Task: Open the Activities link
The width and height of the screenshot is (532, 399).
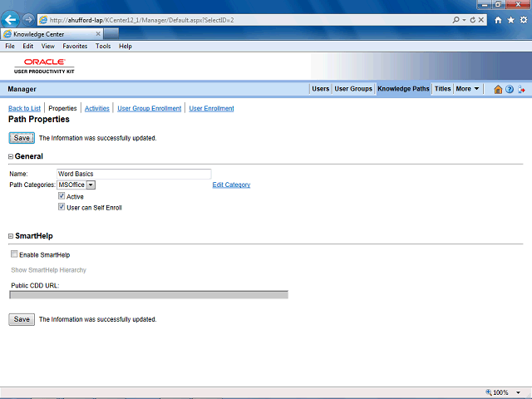Action: (x=97, y=108)
